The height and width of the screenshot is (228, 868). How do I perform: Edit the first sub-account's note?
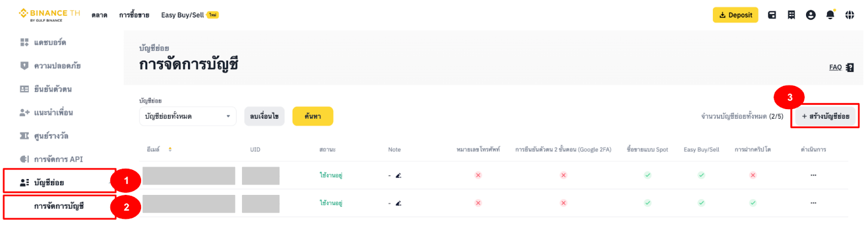point(398,175)
